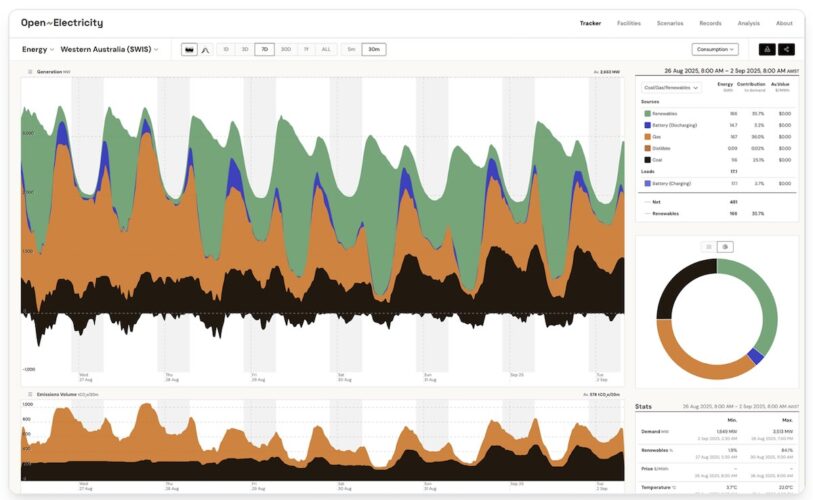Switch interval to 5m
The image size is (813, 500).
coord(351,49)
